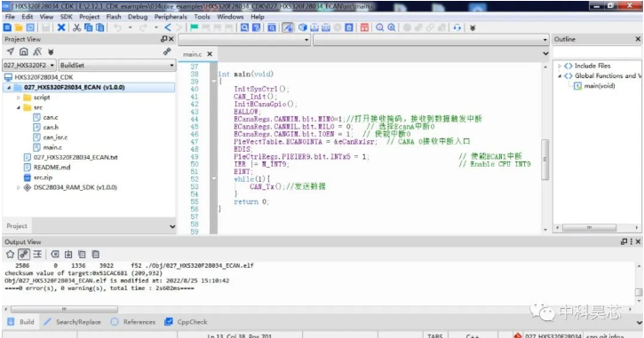Select README.md in project tree
This screenshot has width=644, height=338.
52,168
